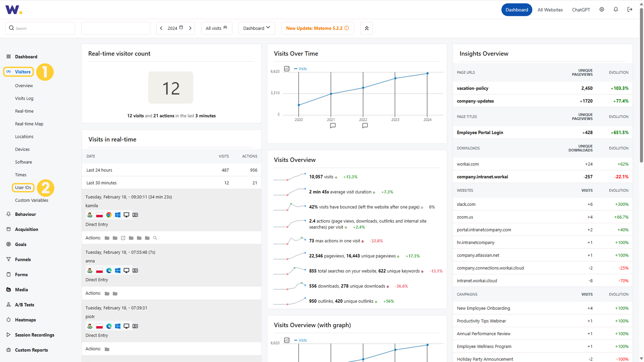Go to the next year with the right arrow

tap(190, 28)
